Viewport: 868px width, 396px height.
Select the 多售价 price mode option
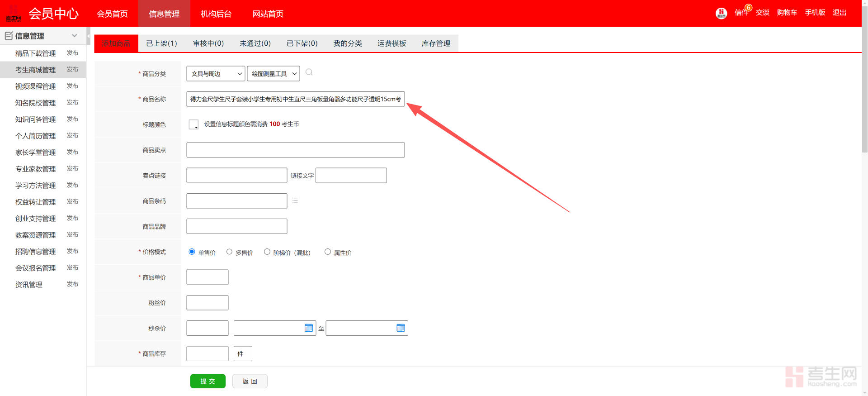pyautogui.click(x=229, y=252)
